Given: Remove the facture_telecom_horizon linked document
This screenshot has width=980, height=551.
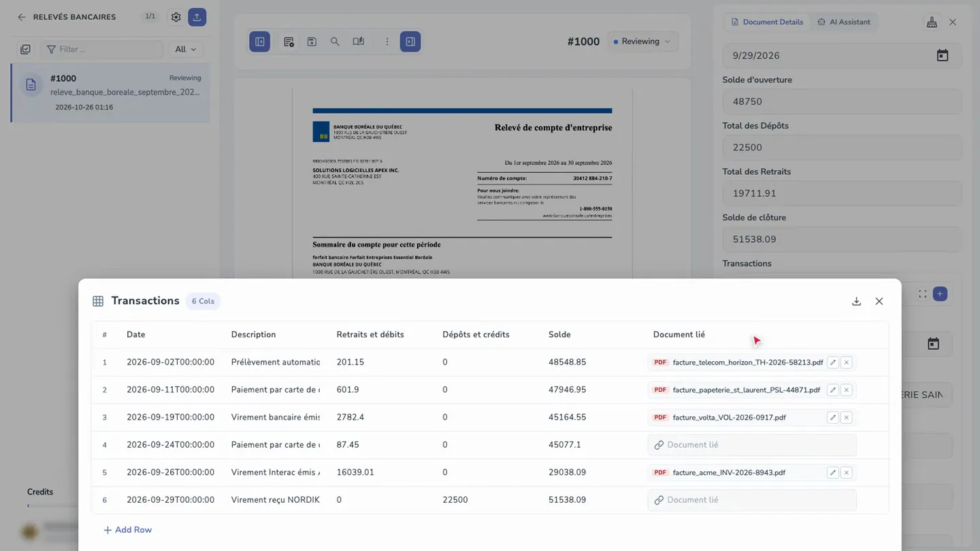Looking at the screenshot, I should (x=847, y=363).
